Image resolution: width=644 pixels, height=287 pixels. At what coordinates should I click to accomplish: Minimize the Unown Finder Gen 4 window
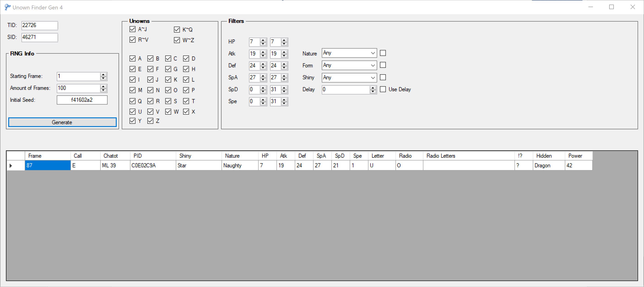(x=590, y=7)
